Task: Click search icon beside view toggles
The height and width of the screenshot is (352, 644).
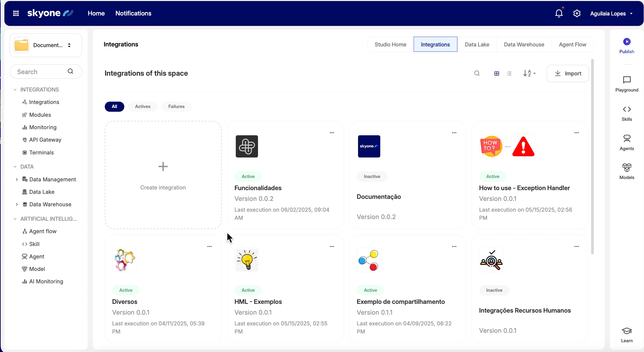Action: (477, 73)
